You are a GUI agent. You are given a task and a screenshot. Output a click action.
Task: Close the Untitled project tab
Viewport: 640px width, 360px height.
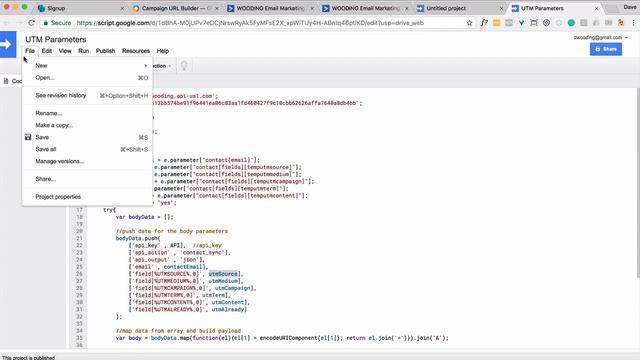pos(501,8)
